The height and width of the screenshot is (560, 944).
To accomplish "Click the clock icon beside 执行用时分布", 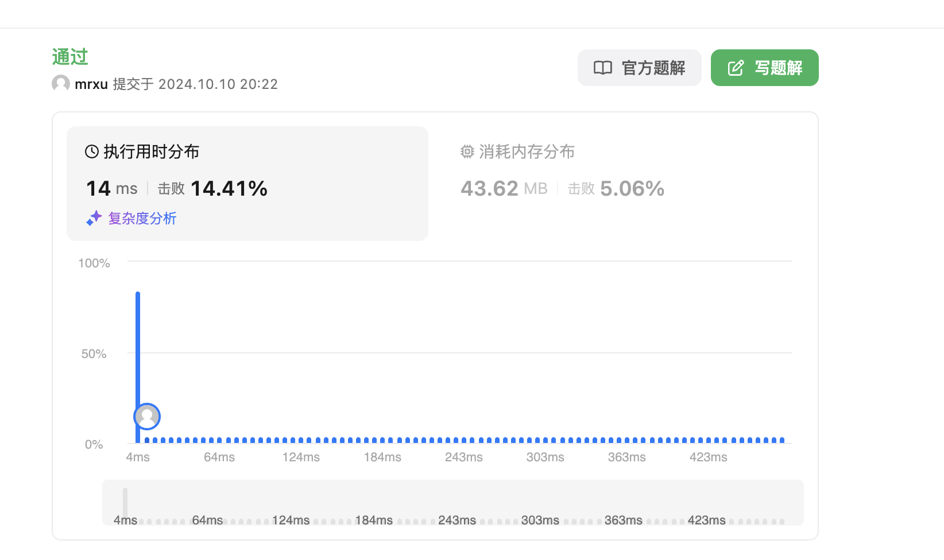I will coord(92,151).
